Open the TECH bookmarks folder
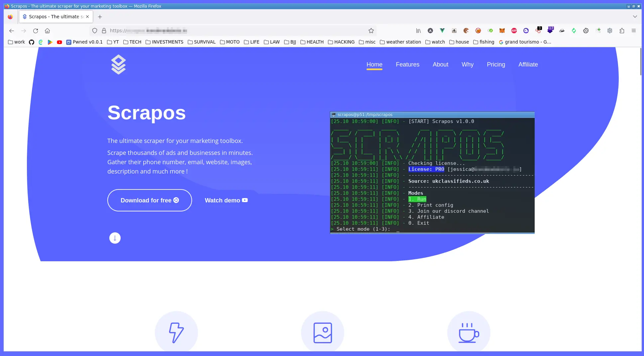The height and width of the screenshot is (356, 644). [132, 42]
